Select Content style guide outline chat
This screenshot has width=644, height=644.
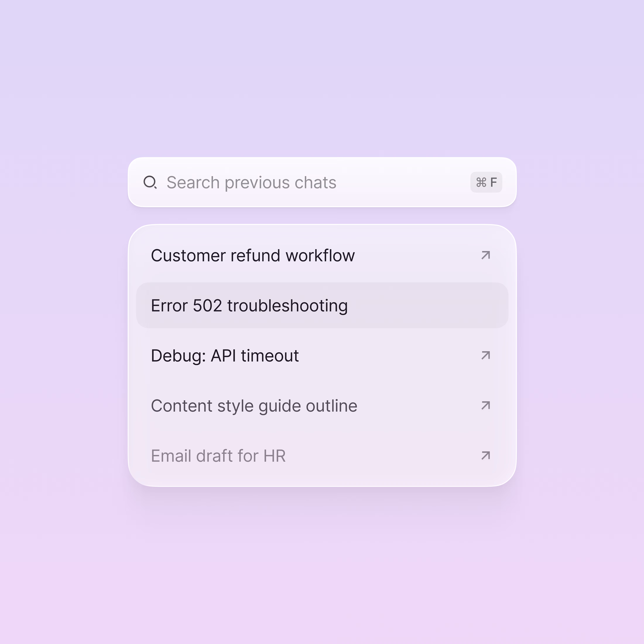322,405
